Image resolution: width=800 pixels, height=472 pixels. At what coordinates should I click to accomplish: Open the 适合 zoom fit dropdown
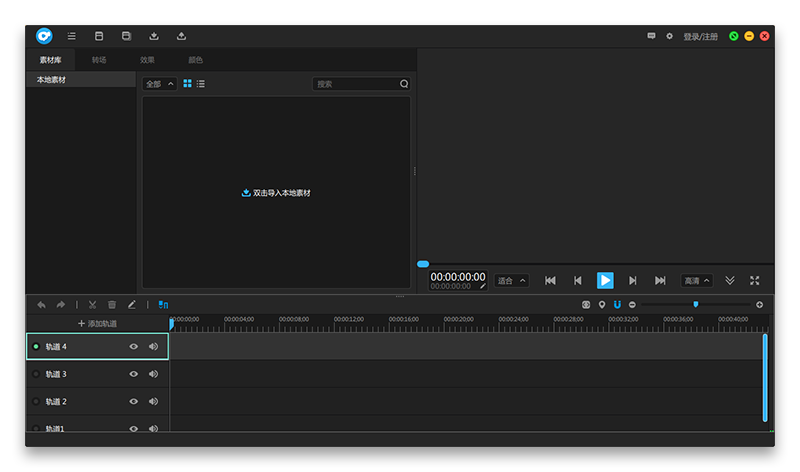tap(511, 281)
